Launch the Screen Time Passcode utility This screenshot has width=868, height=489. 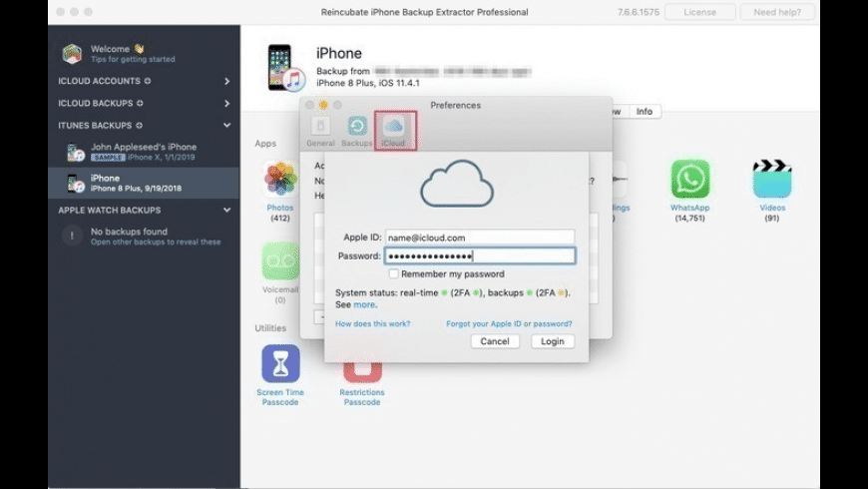[280, 363]
